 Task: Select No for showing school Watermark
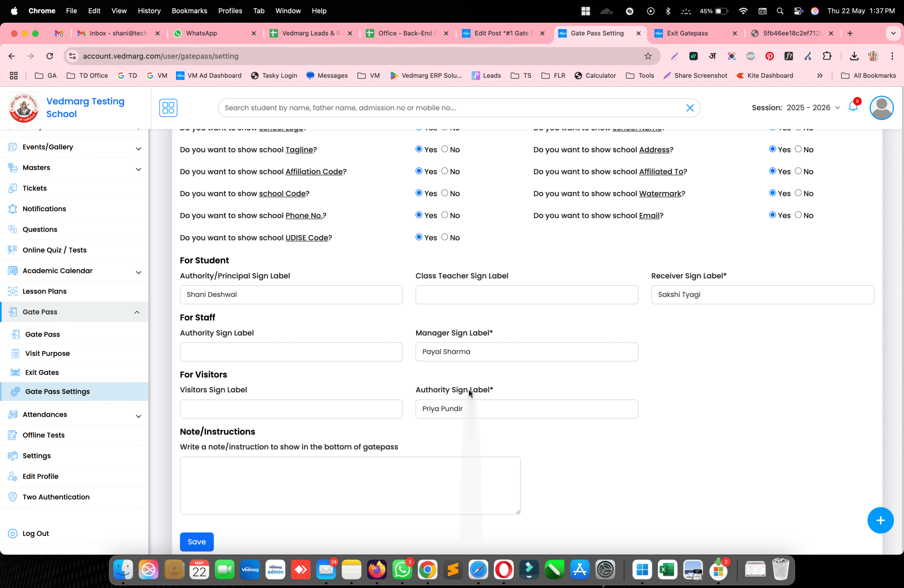click(x=798, y=193)
